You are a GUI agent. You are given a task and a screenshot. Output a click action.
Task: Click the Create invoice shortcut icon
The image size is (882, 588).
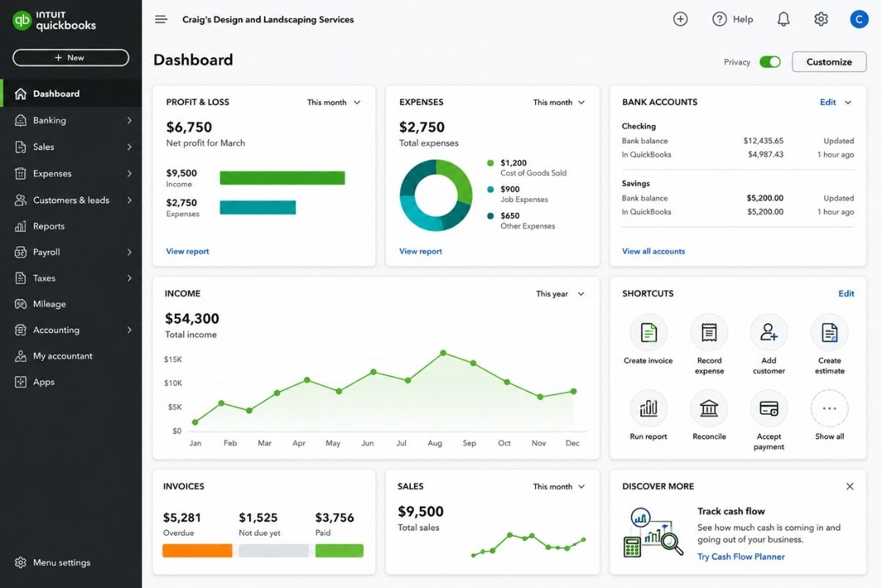pyautogui.click(x=649, y=333)
